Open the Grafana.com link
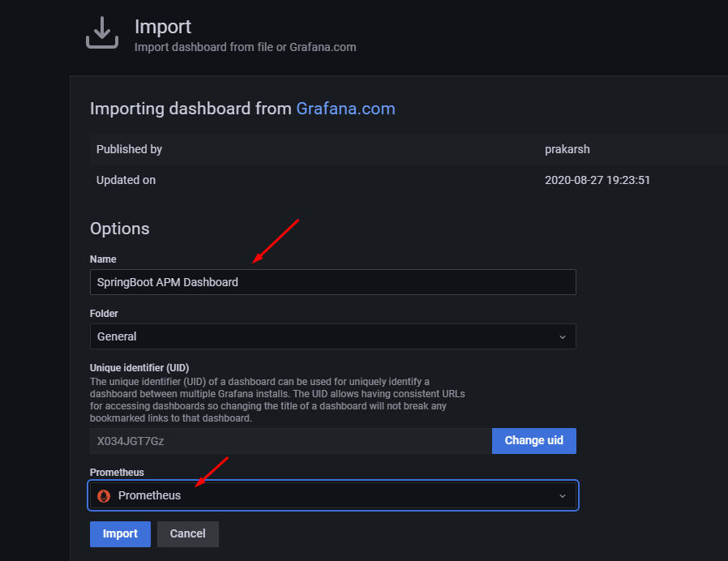This screenshot has width=728, height=561. click(345, 109)
